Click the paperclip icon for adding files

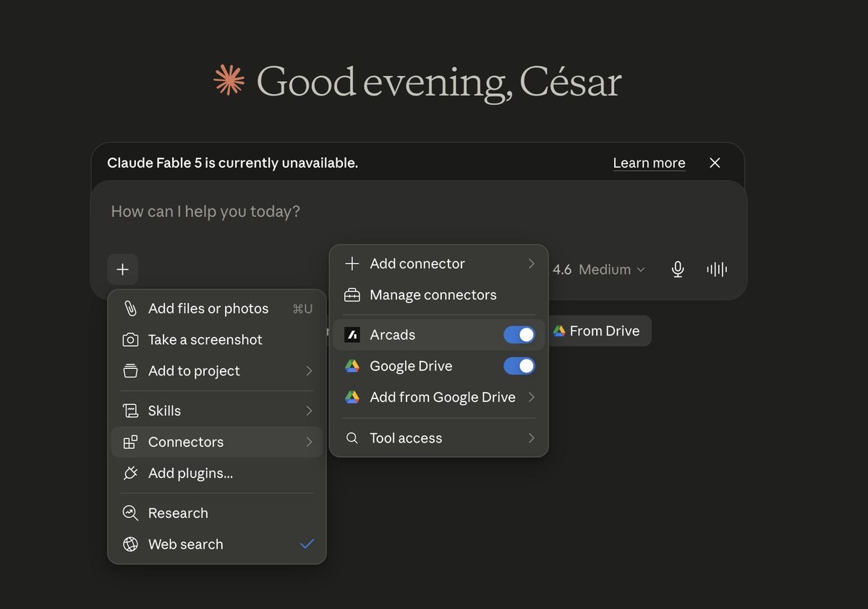pos(130,309)
